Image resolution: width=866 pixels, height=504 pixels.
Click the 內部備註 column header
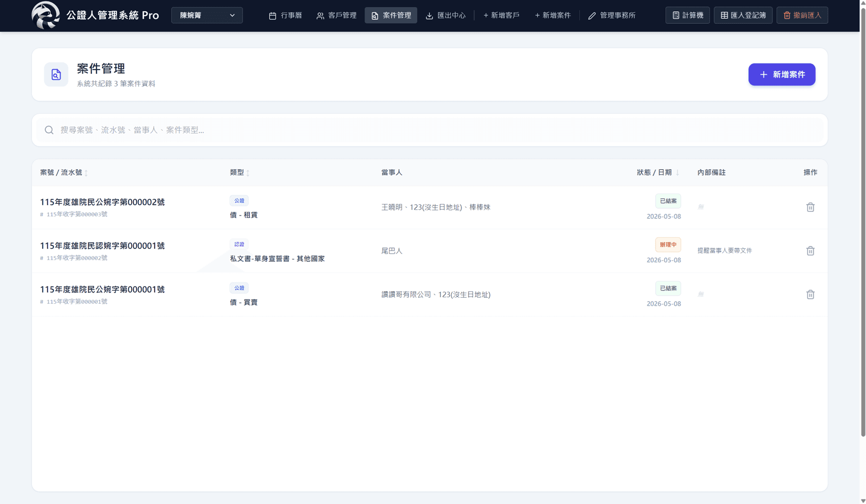pyautogui.click(x=711, y=172)
